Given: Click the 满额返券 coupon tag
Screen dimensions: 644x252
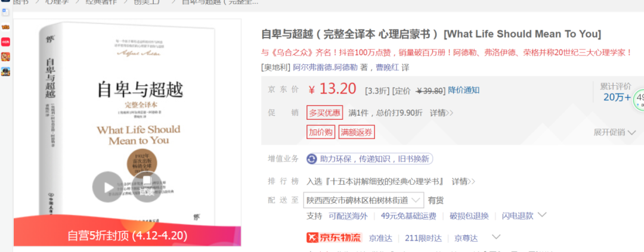Looking at the screenshot, I should pyautogui.click(x=357, y=132).
